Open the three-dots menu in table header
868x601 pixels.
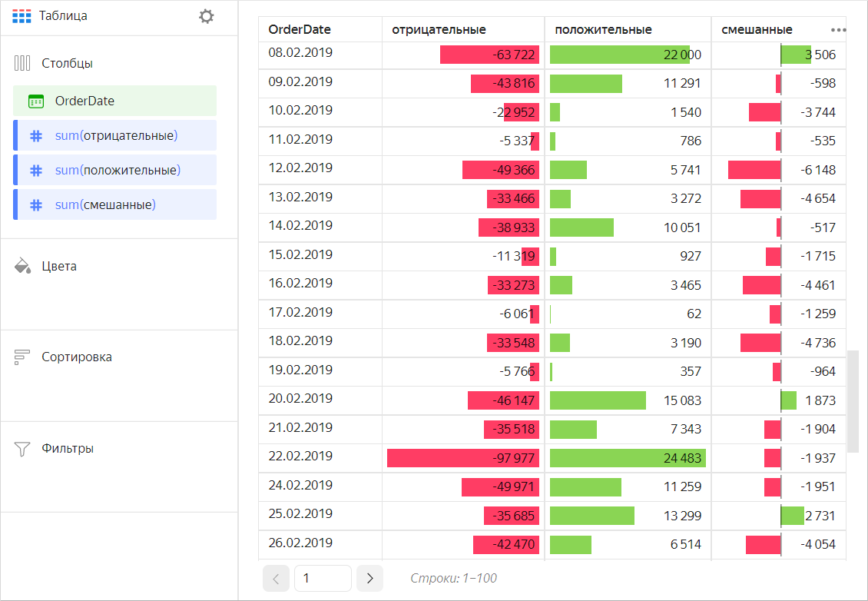click(x=838, y=30)
